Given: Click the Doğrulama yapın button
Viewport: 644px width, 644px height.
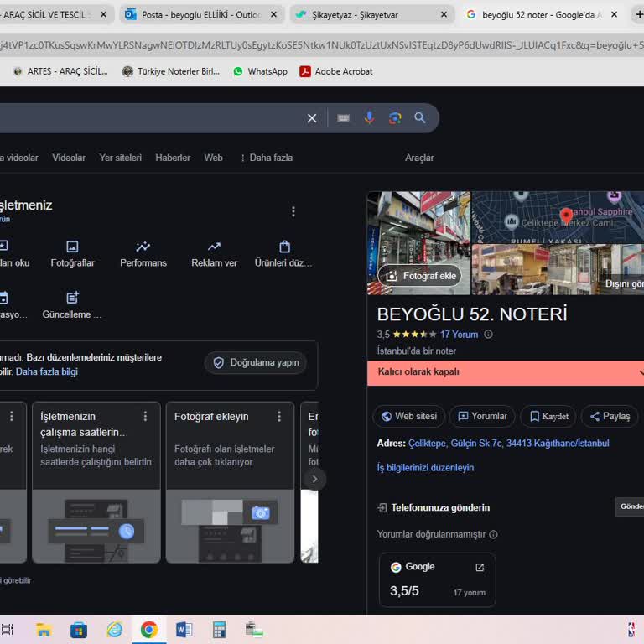Looking at the screenshot, I should pyautogui.click(x=257, y=362).
